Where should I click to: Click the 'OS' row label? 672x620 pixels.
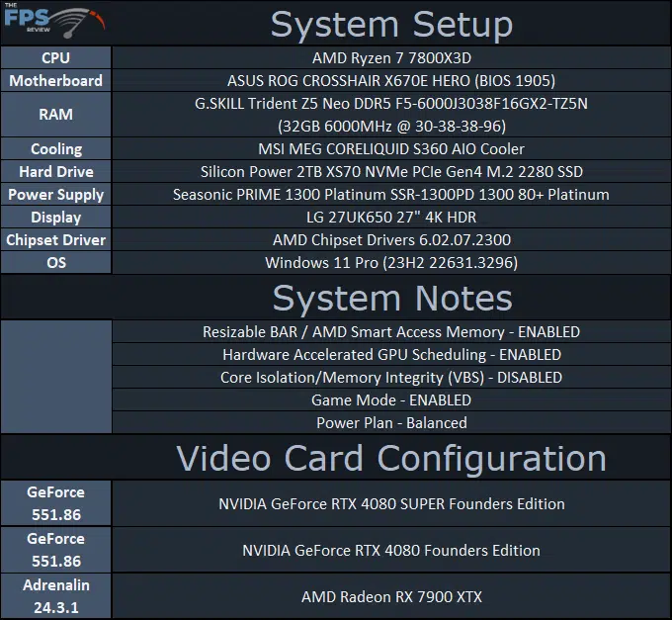tap(55, 262)
